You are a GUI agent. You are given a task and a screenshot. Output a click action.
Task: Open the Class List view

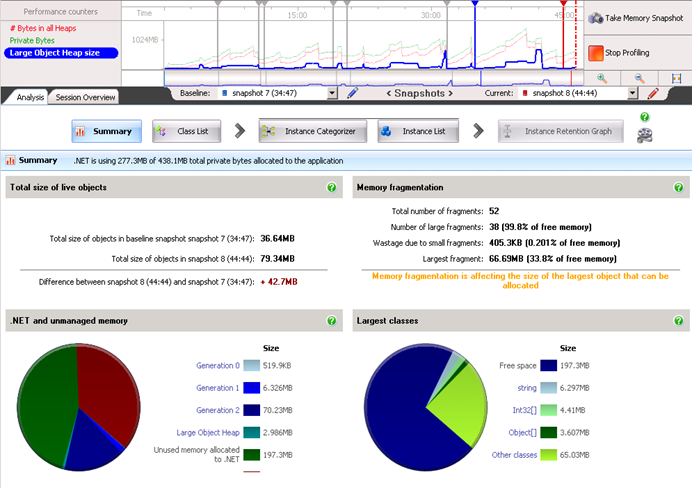pyautogui.click(x=186, y=131)
